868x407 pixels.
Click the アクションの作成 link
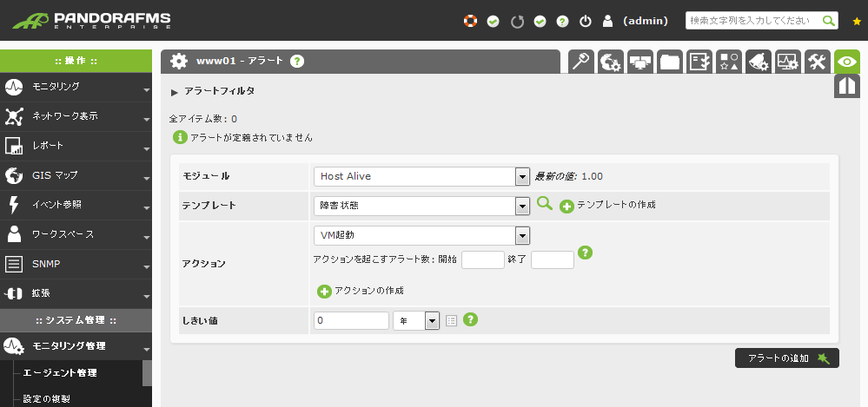click(369, 291)
